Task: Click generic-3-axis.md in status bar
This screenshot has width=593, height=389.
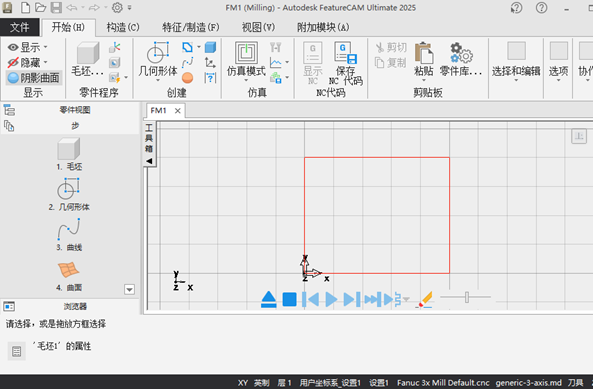Action: point(529,383)
